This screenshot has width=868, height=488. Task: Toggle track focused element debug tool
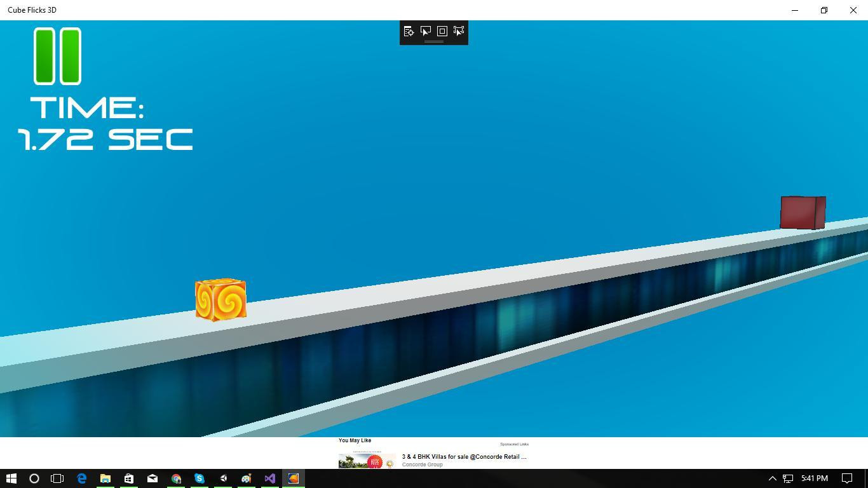(459, 31)
